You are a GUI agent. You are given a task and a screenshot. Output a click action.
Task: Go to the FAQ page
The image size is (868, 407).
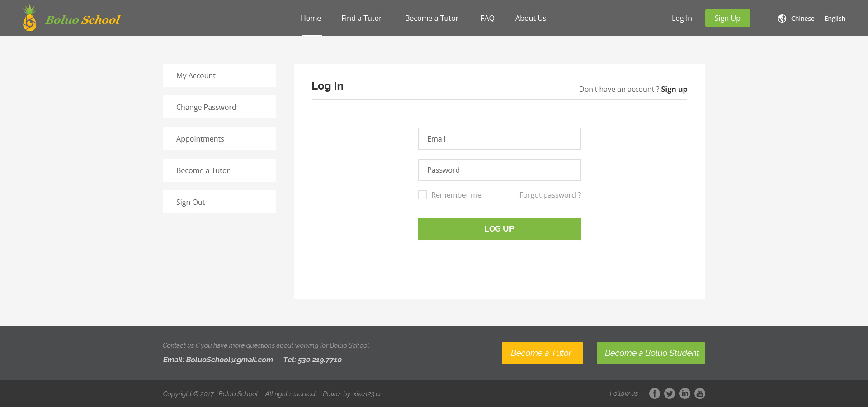pyautogui.click(x=487, y=18)
